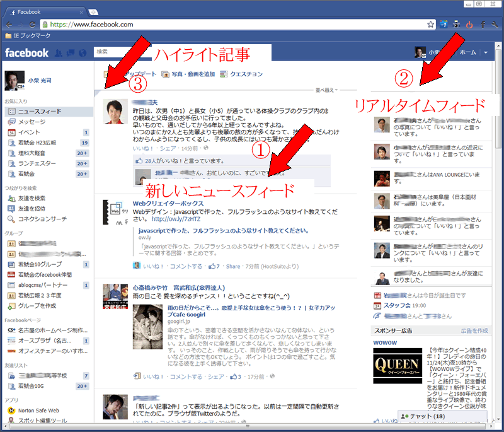Screen dimensions: 504x432
Task: Click the orange power extension icon
Action: coord(469,25)
